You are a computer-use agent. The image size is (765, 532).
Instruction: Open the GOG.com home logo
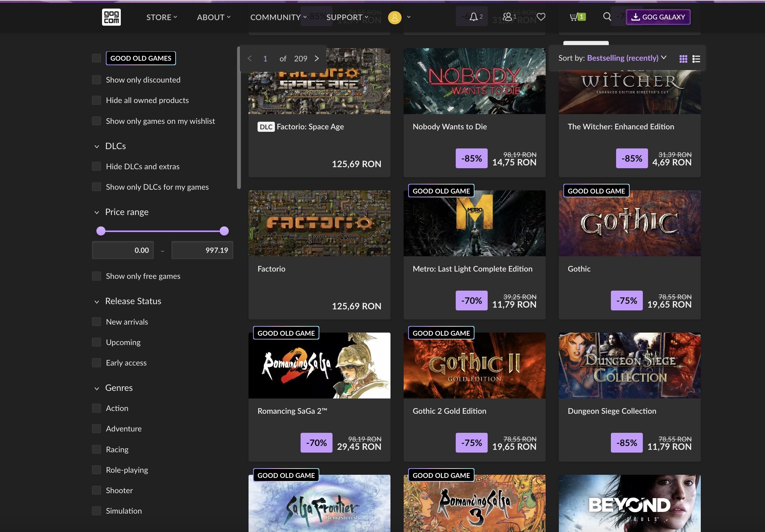click(x=111, y=17)
